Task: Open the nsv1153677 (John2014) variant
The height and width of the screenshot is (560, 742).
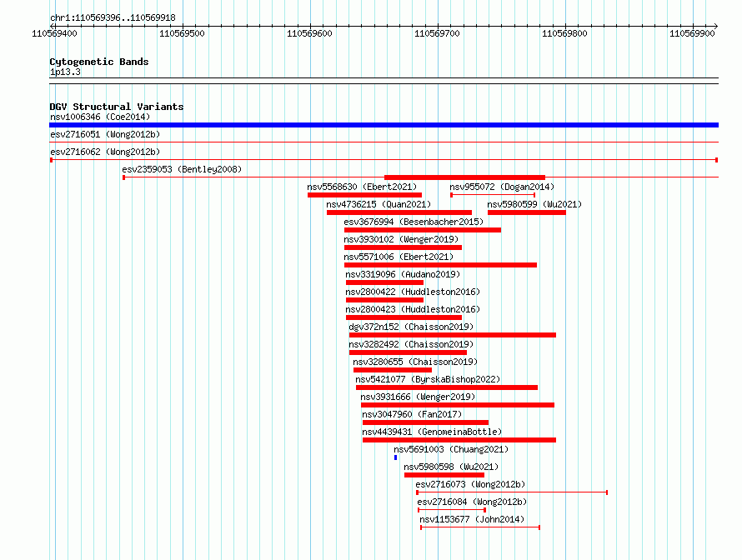Action: pyautogui.click(x=472, y=519)
